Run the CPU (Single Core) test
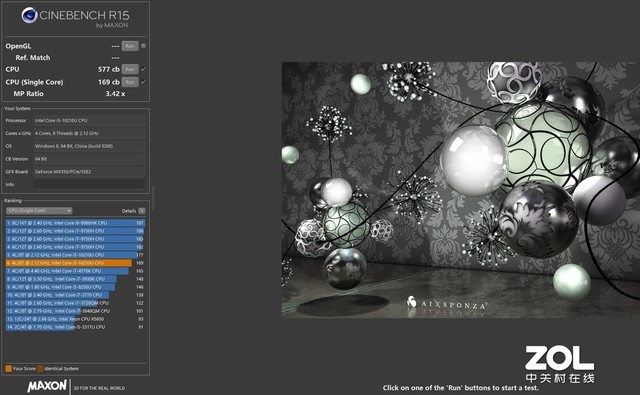This screenshot has height=395, width=640. 130,82
